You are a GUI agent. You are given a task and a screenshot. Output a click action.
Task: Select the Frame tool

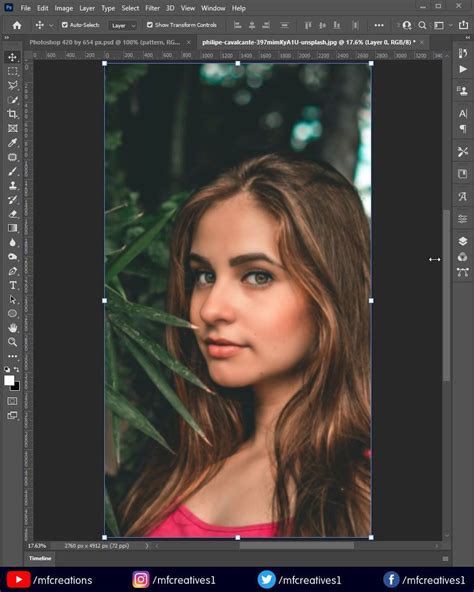click(x=12, y=128)
